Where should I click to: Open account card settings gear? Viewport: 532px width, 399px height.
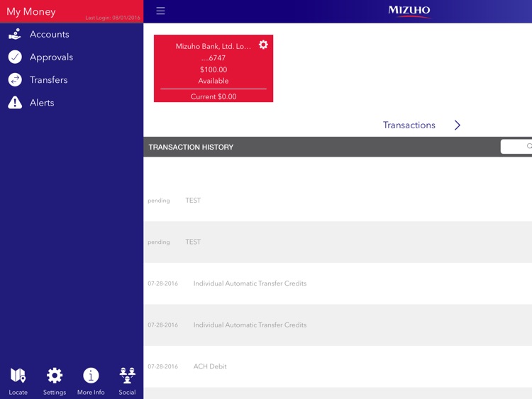point(263,45)
